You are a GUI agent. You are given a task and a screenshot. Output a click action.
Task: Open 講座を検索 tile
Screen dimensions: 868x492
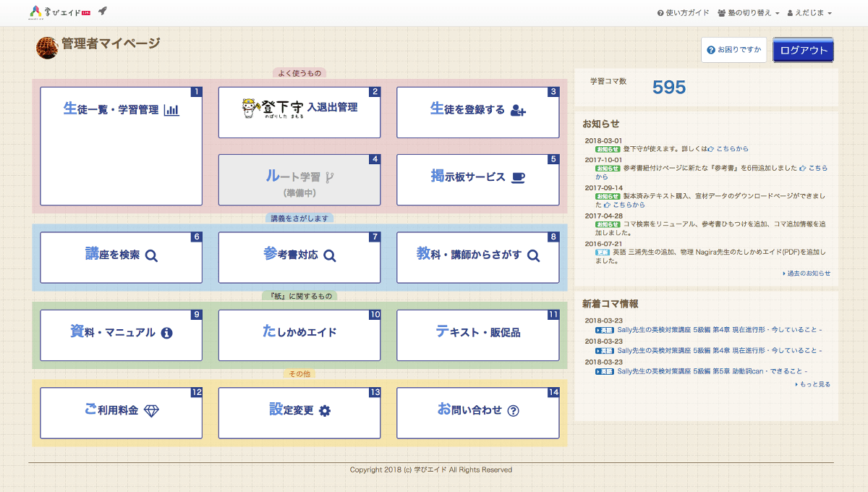point(122,258)
